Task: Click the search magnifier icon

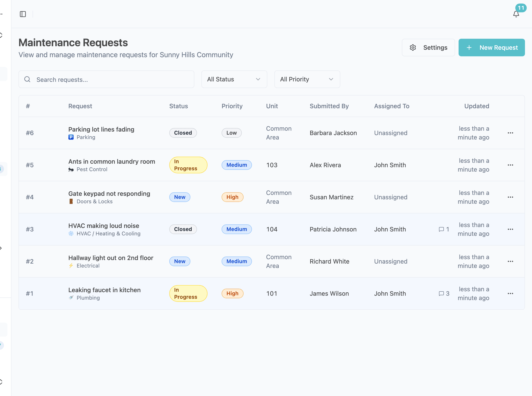Action: point(27,79)
